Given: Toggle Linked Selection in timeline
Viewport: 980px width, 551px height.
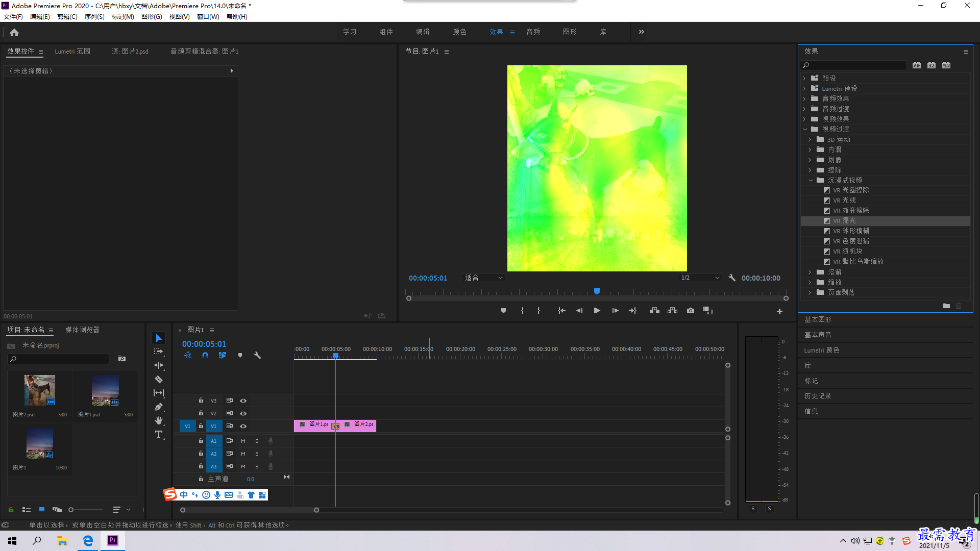Looking at the screenshot, I should tap(223, 355).
